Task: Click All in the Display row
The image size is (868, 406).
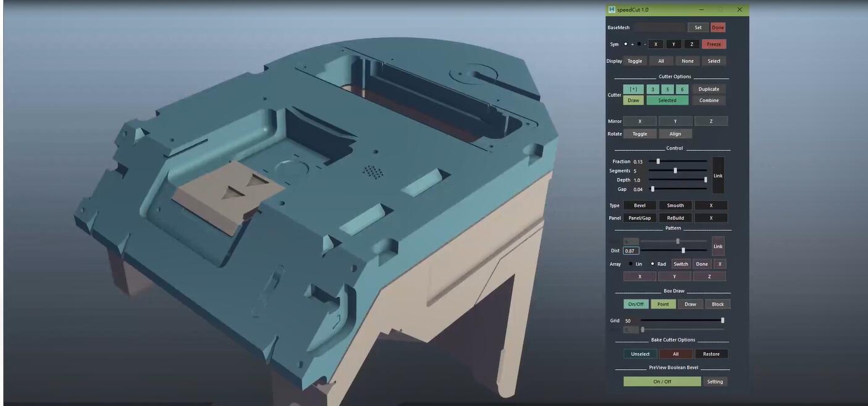Action: 661,61
